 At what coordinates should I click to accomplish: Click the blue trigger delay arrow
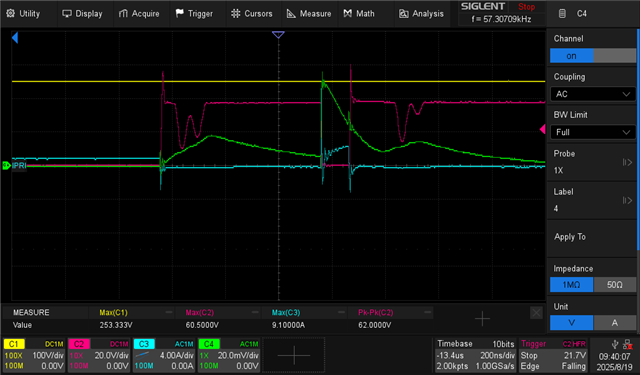pos(15,38)
